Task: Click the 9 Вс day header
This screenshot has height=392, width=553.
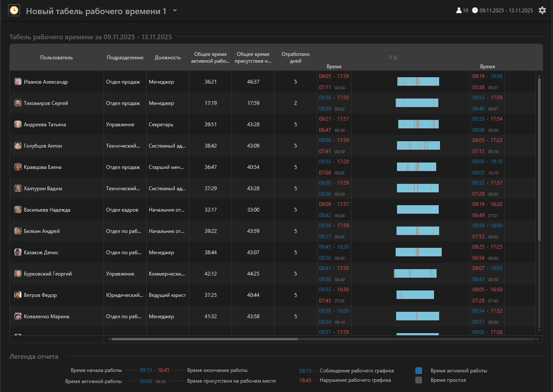Action: point(394,57)
